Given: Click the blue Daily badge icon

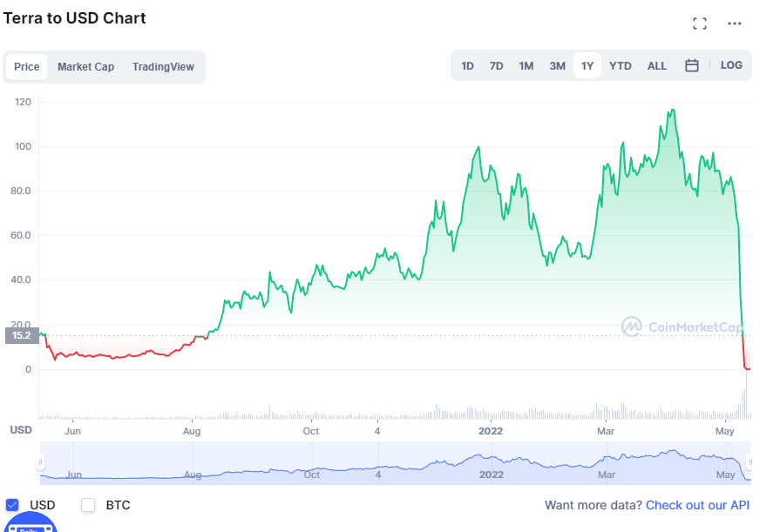Looking at the screenshot, I should click(x=31, y=523).
